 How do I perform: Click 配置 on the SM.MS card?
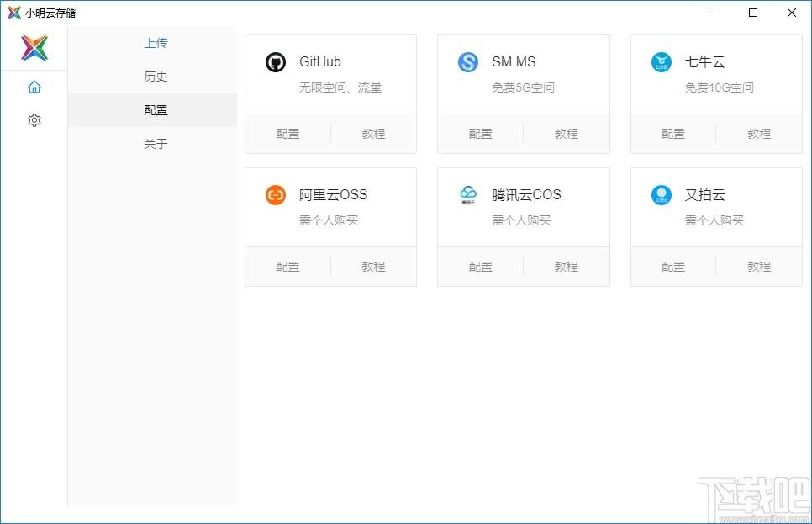click(480, 134)
